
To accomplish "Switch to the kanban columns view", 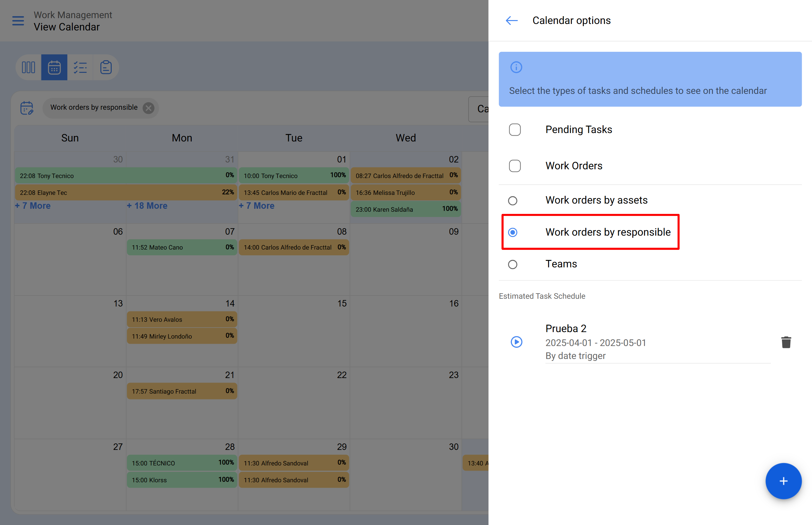I will 28,68.
